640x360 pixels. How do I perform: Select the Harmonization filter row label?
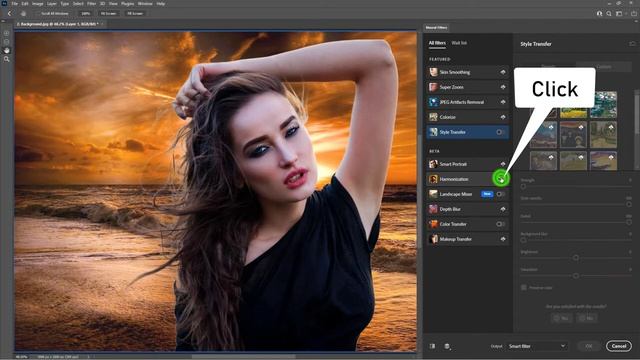coord(454,179)
